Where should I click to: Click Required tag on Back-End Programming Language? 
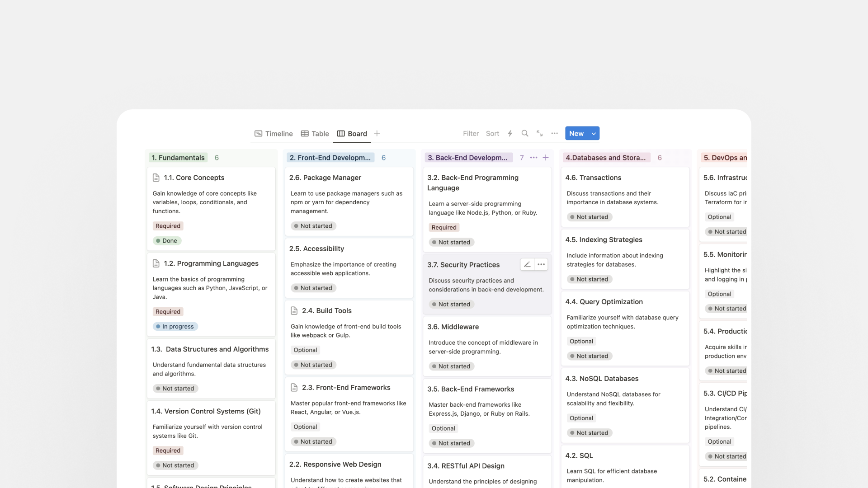tap(444, 228)
